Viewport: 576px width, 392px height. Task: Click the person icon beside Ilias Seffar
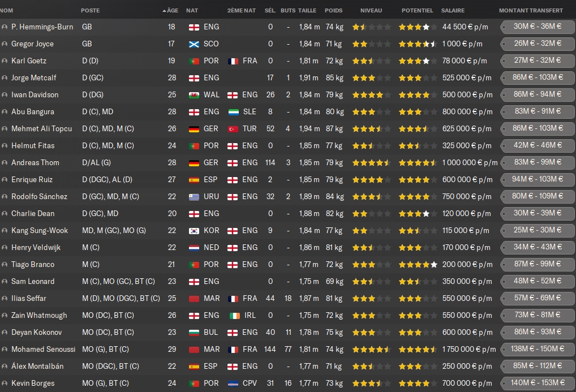pos(5,298)
